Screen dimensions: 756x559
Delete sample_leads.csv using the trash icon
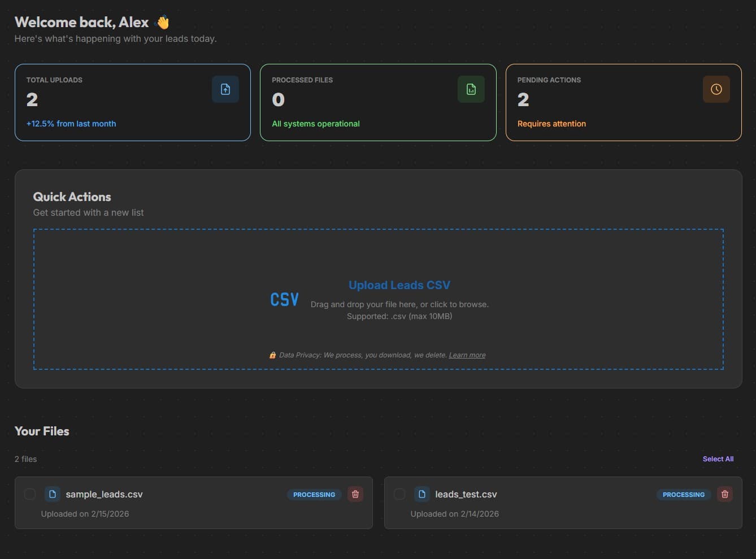coord(355,494)
